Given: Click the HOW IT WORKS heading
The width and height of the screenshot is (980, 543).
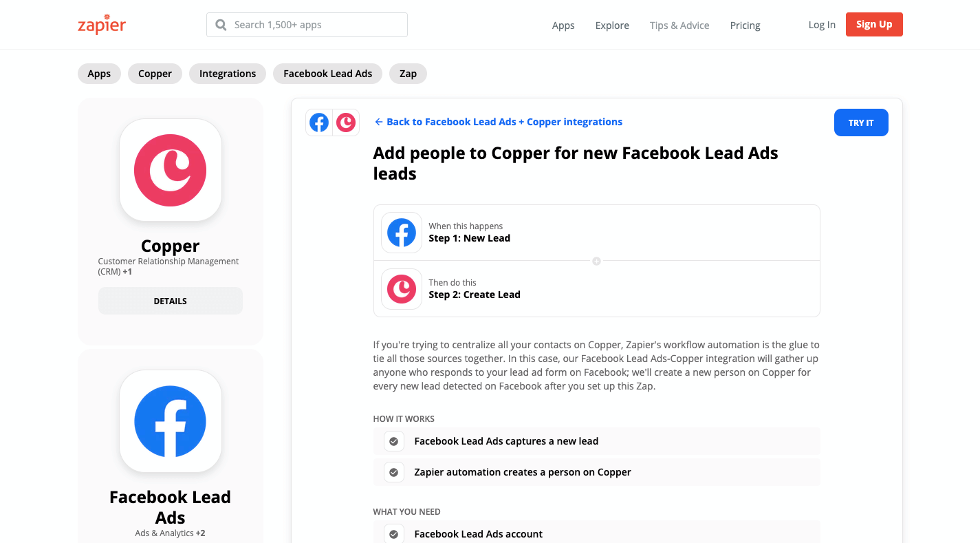Looking at the screenshot, I should pos(404,418).
